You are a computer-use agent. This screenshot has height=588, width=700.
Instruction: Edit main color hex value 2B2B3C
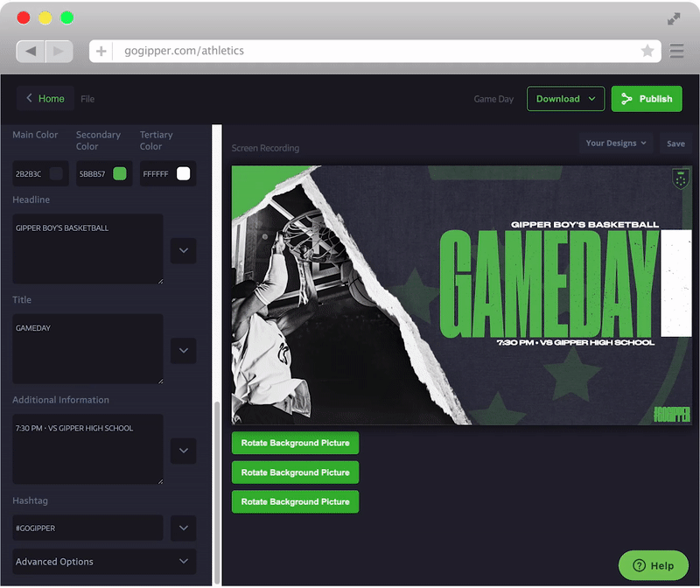(29, 174)
